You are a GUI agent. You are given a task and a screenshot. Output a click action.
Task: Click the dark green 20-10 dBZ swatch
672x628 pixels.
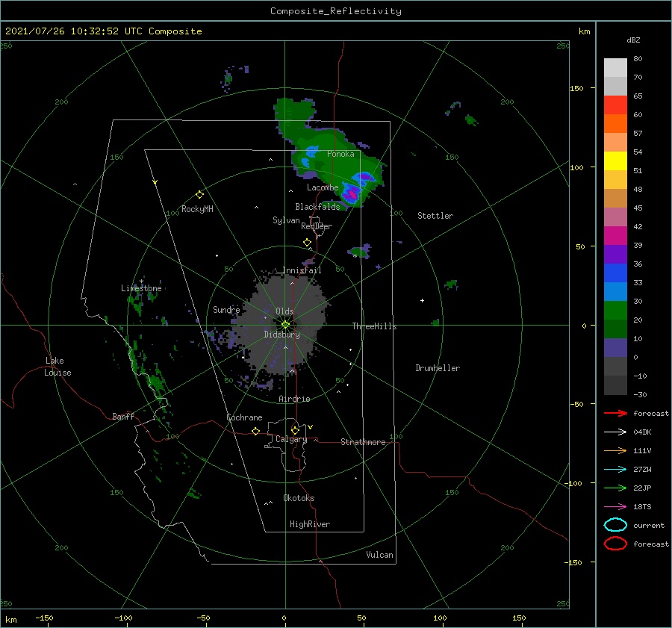point(615,329)
